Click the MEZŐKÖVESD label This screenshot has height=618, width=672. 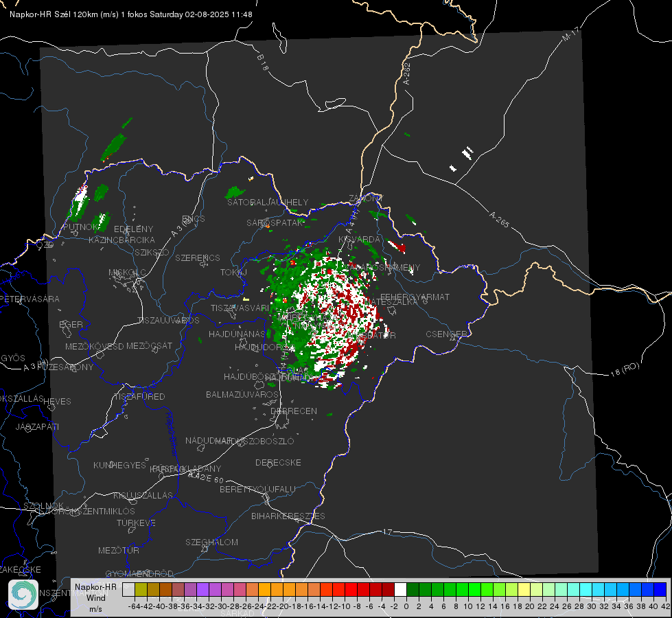click(95, 346)
